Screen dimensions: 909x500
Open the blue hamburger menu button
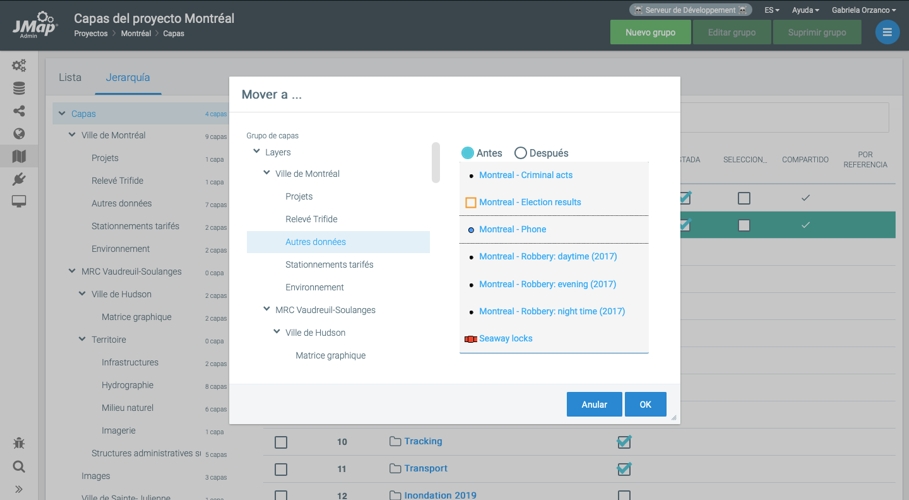[887, 32]
